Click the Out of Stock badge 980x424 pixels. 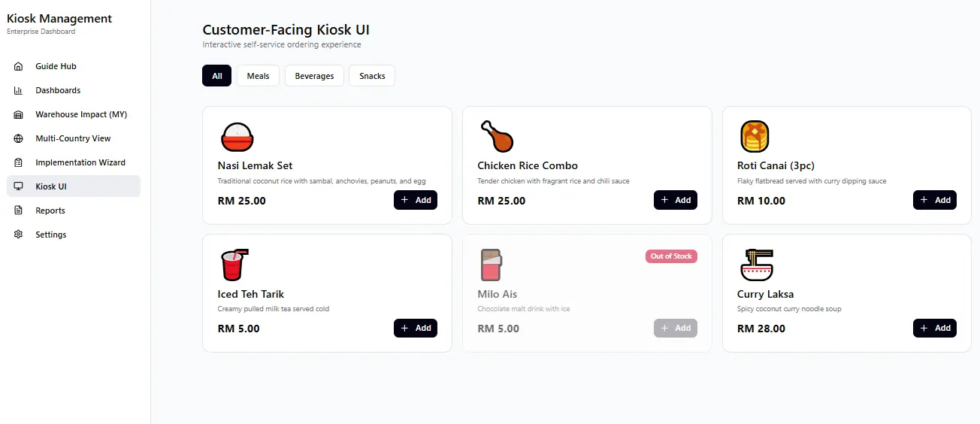pyautogui.click(x=671, y=256)
